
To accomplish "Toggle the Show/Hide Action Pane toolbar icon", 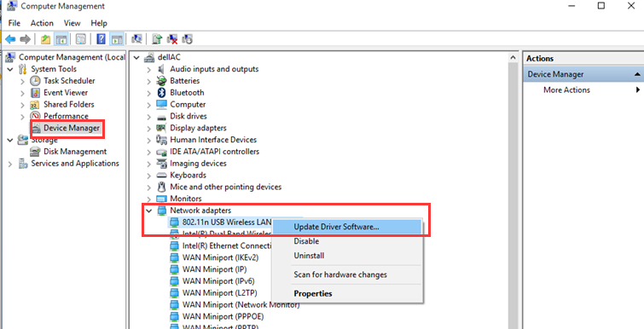I will [117, 39].
